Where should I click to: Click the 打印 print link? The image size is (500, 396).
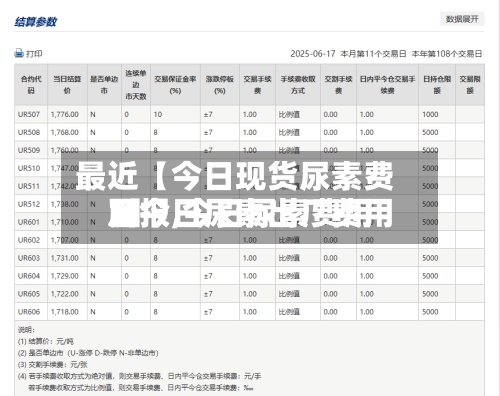(34, 54)
